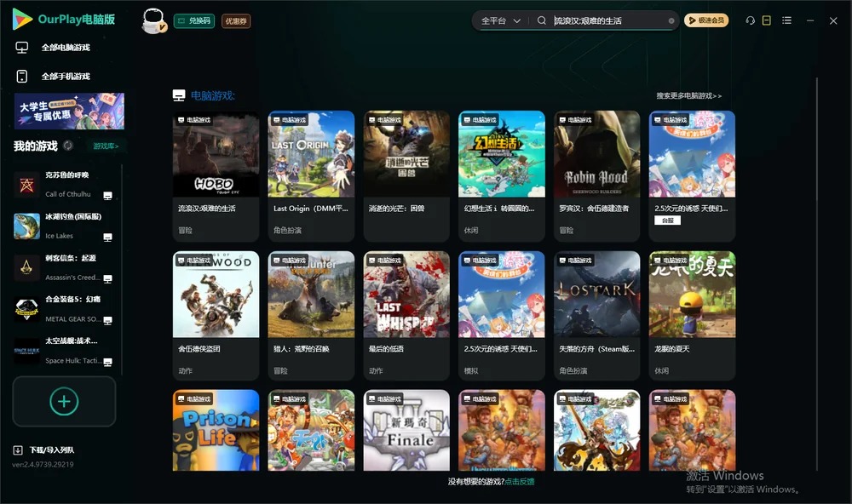The width and height of the screenshot is (852, 504).
Task: Click the Metal Gear Solid game icon
Action: coord(26,310)
